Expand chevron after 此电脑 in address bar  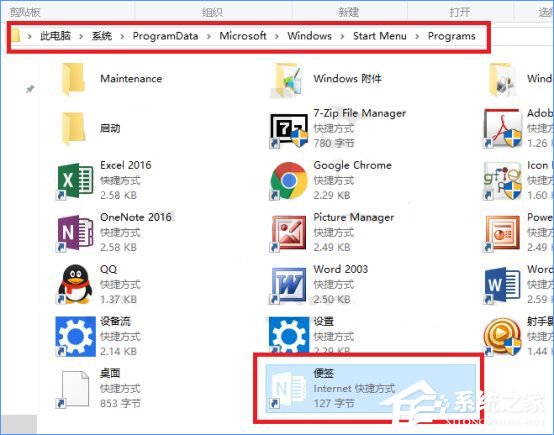click(x=81, y=36)
